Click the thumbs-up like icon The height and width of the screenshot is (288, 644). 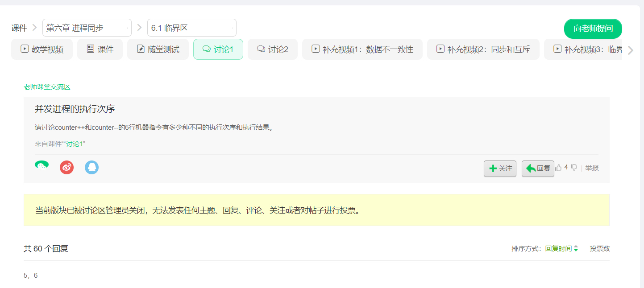558,168
